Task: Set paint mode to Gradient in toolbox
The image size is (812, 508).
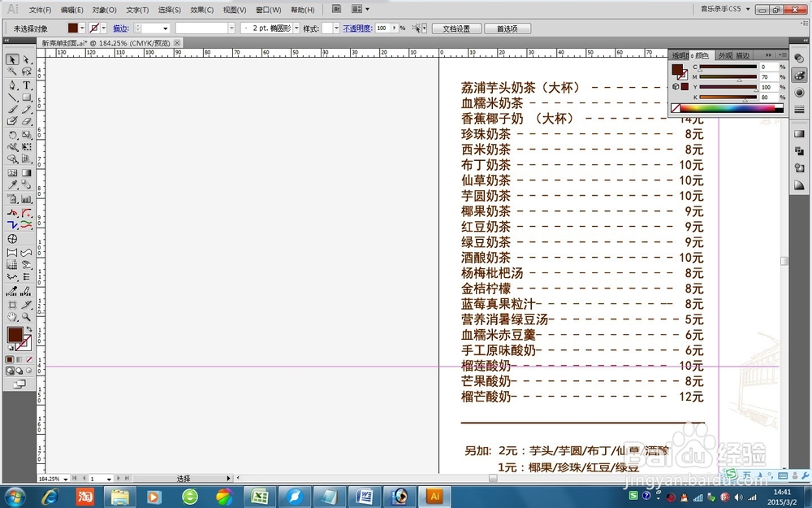Action: 19,359
